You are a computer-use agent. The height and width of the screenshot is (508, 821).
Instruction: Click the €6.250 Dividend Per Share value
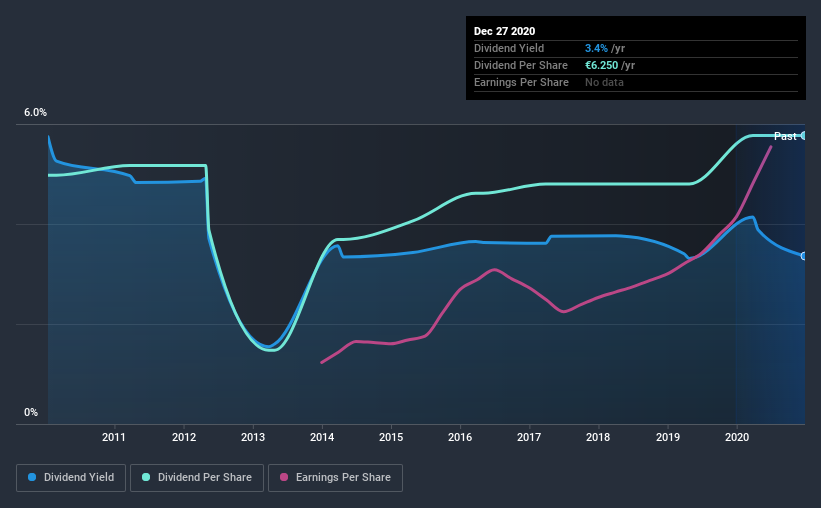coord(602,65)
